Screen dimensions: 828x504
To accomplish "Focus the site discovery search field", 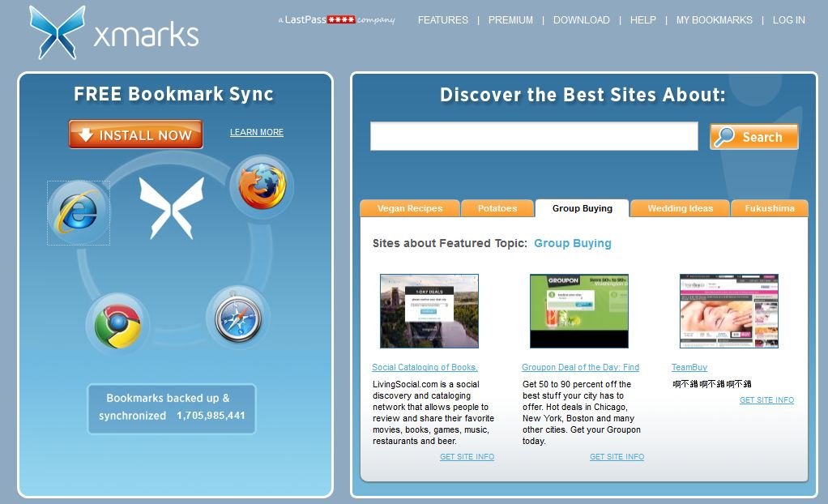I will 534,136.
